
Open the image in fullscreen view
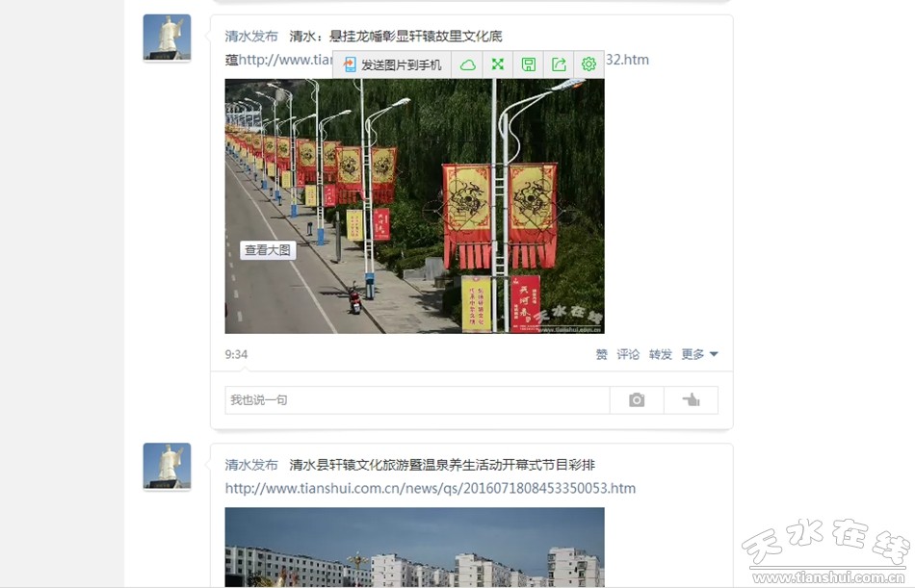click(498, 64)
